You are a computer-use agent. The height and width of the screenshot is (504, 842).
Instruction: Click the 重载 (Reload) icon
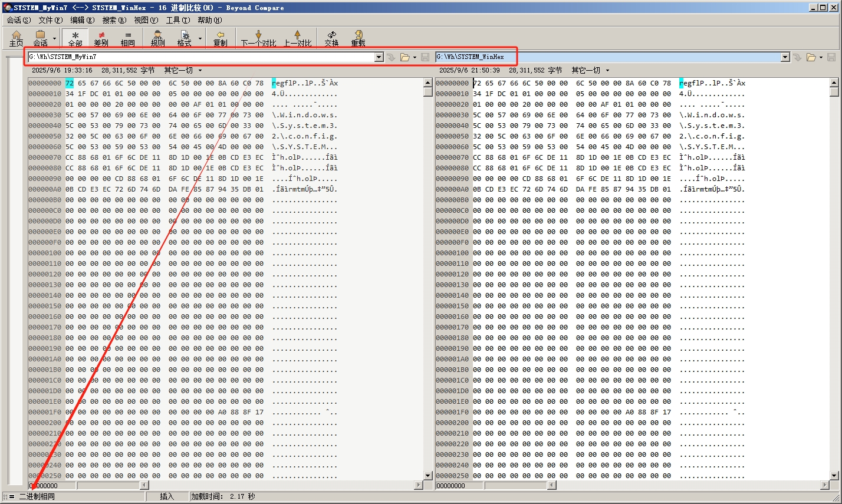358,38
